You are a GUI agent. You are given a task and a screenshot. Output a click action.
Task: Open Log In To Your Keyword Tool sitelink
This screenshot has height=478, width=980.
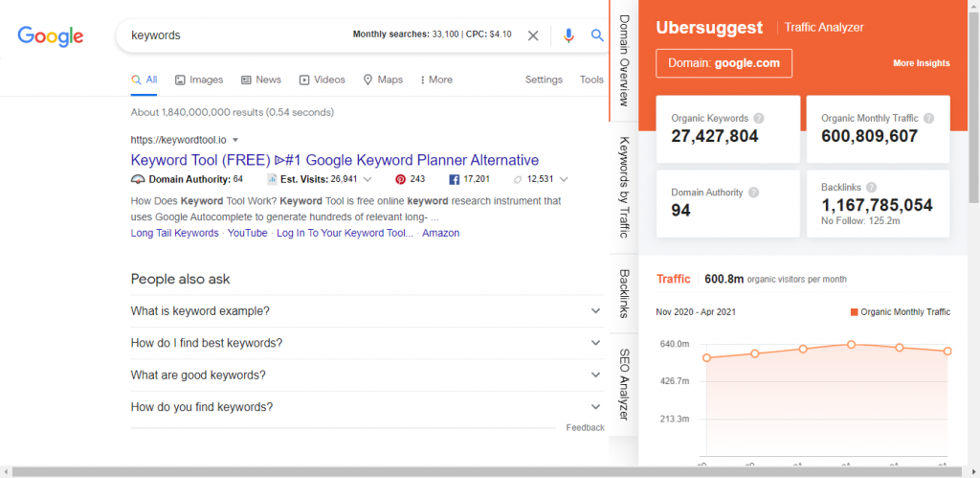[x=345, y=233]
